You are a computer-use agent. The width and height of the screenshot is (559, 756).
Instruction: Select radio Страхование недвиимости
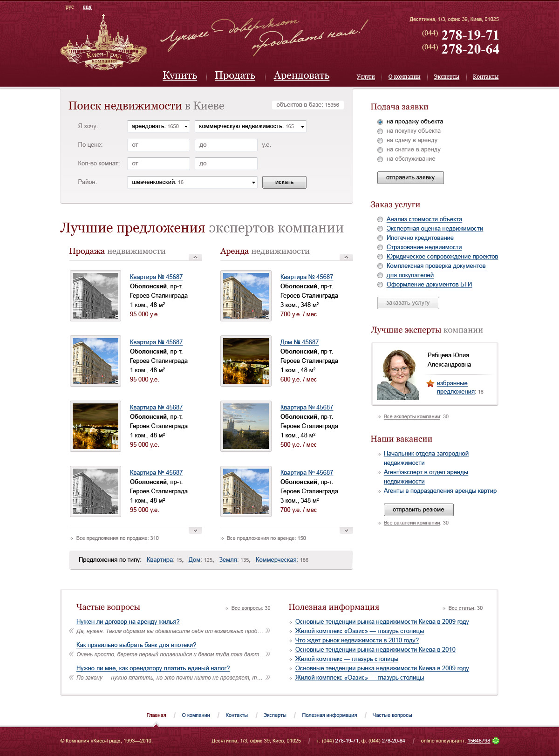pos(380,247)
